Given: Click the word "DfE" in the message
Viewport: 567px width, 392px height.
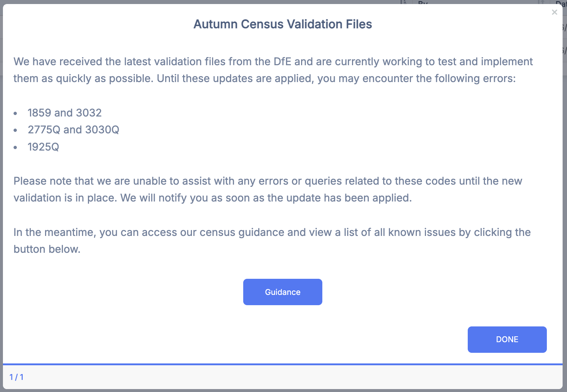Looking at the screenshot, I should (282, 62).
